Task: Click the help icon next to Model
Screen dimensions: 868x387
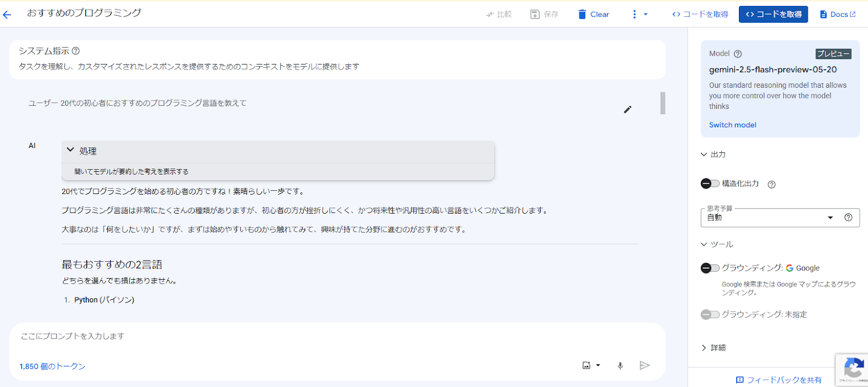Action: (738, 54)
